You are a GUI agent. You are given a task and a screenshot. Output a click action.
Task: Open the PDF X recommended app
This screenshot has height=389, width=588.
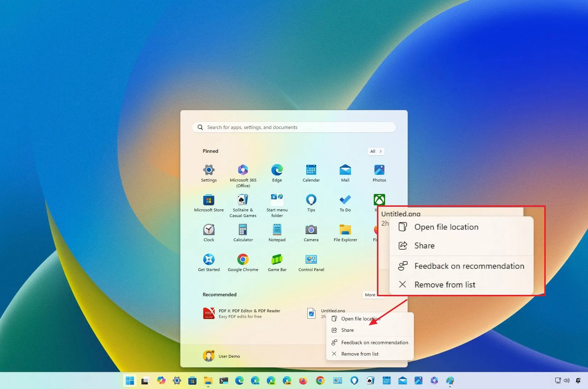(242, 313)
